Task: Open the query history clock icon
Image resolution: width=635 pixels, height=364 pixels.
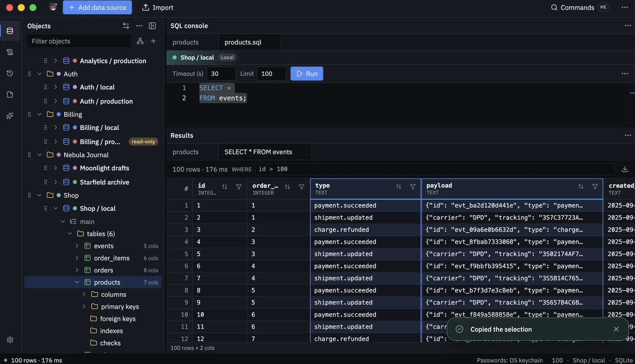Action: point(10,73)
